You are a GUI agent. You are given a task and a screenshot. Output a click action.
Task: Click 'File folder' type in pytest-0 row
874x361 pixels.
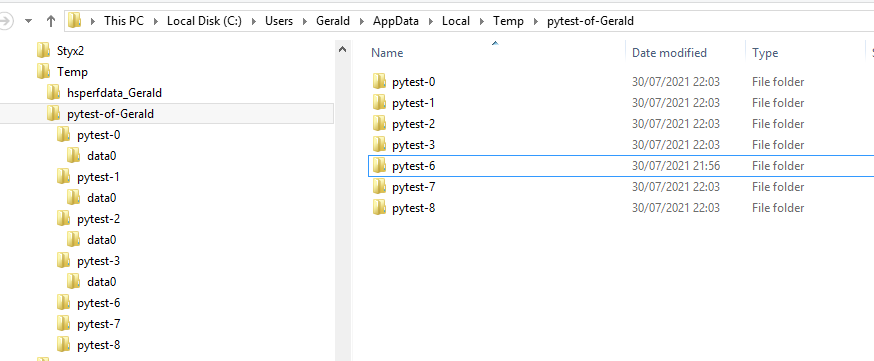pos(778,82)
